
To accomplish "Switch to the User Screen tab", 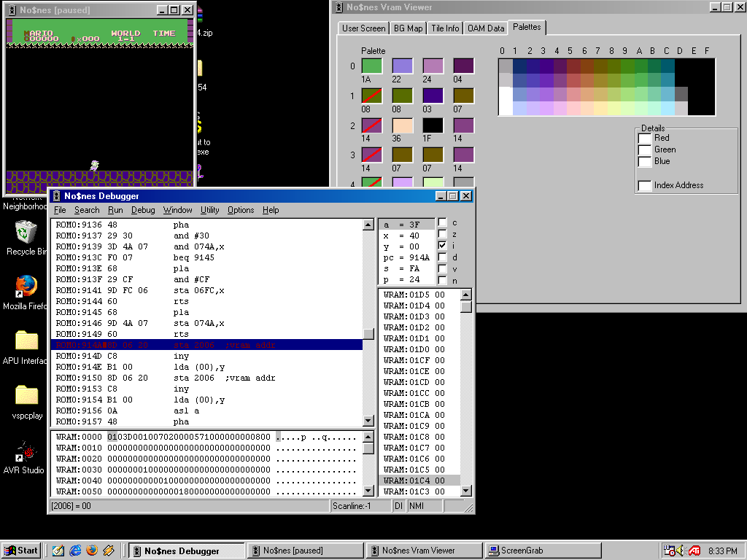I will (363, 28).
